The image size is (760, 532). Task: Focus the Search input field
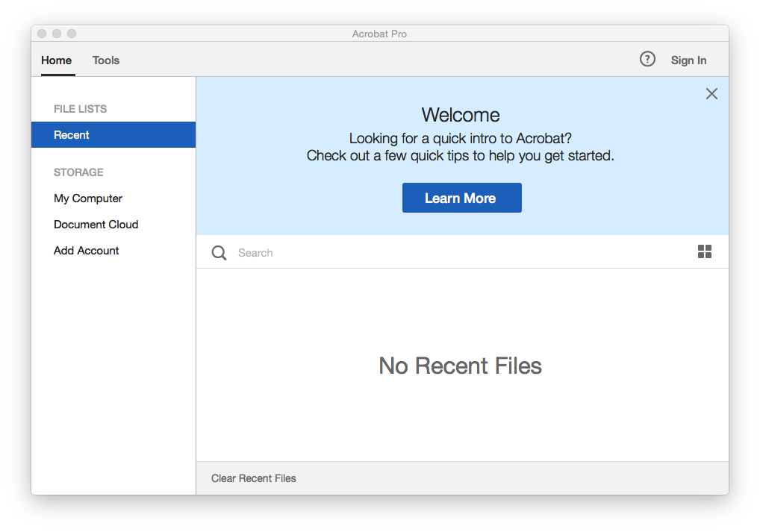[461, 252]
